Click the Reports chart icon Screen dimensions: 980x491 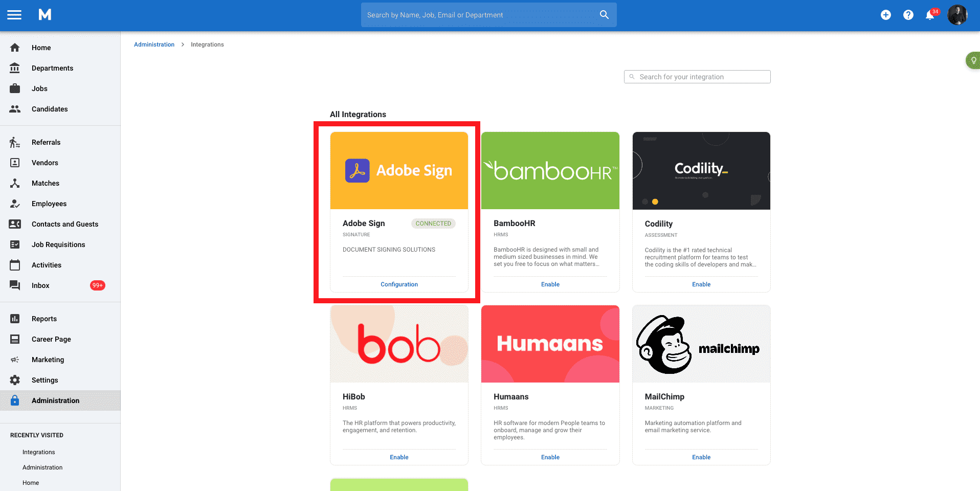click(15, 319)
